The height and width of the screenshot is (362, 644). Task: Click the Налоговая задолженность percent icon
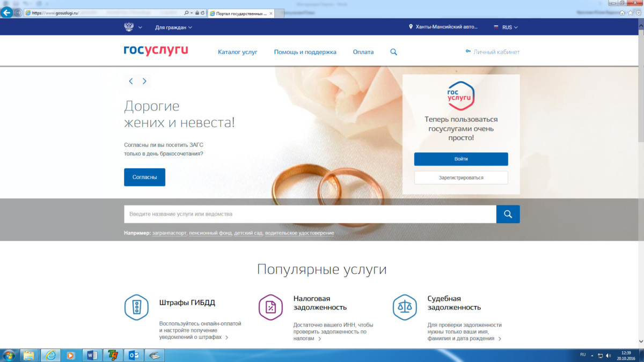270,307
